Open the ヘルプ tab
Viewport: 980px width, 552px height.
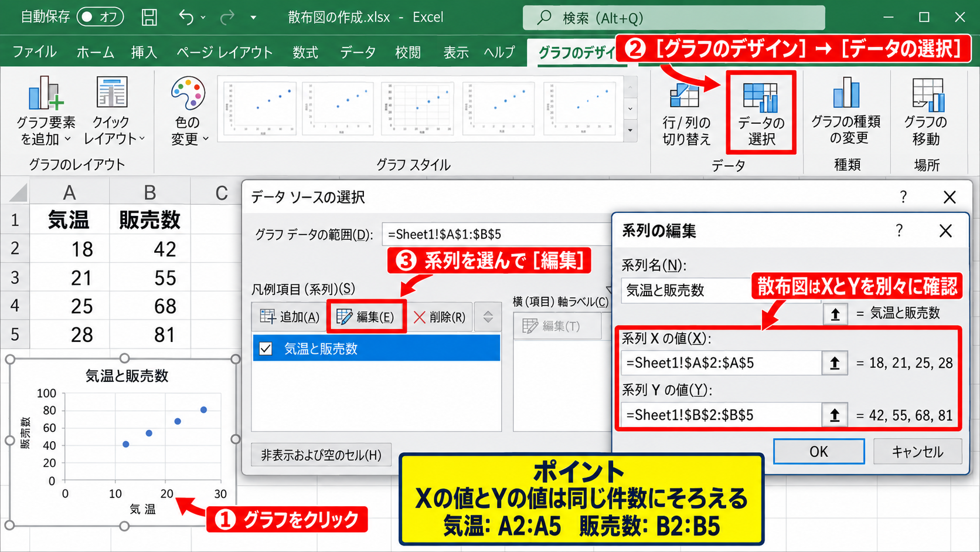[x=499, y=52]
